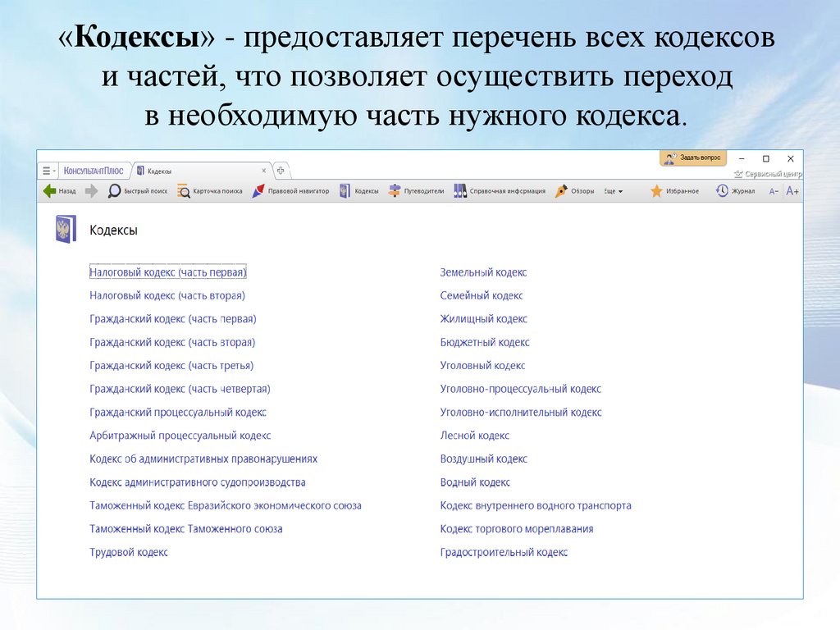Open Журнал history clock
This screenshot has width=840, height=630.
[735, 190]
